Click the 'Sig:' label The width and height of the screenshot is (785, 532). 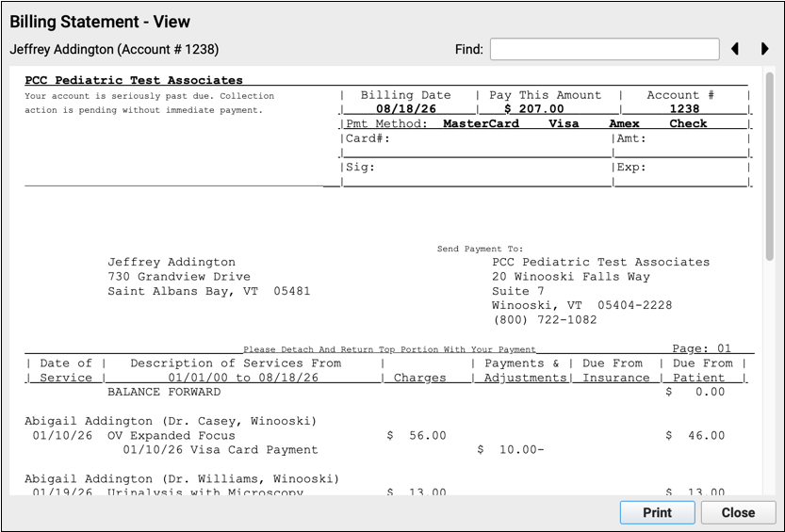[360, 167]
